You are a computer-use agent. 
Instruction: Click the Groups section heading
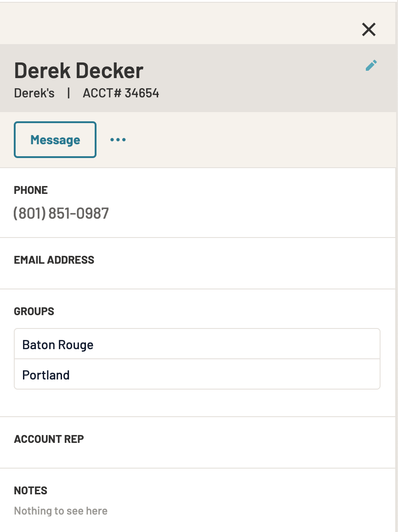click(34, 311)
